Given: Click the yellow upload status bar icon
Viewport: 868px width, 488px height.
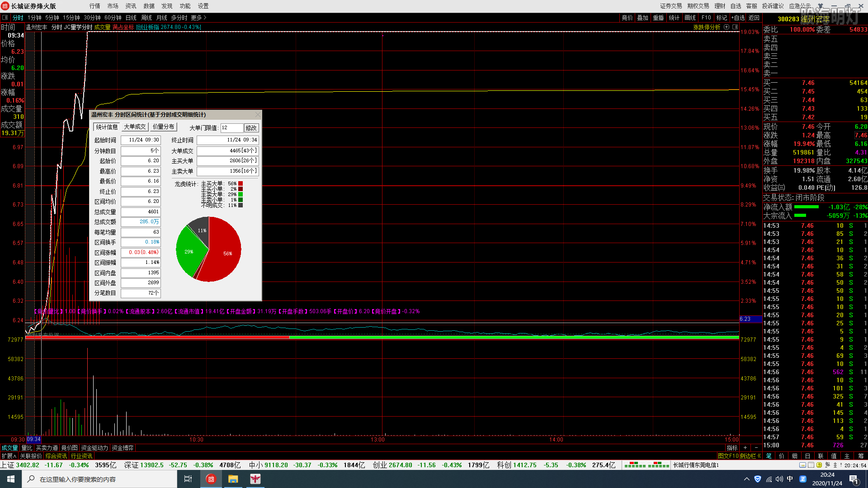Looking at the screenshot, I should pyautogui.click(x=819, y=465).
